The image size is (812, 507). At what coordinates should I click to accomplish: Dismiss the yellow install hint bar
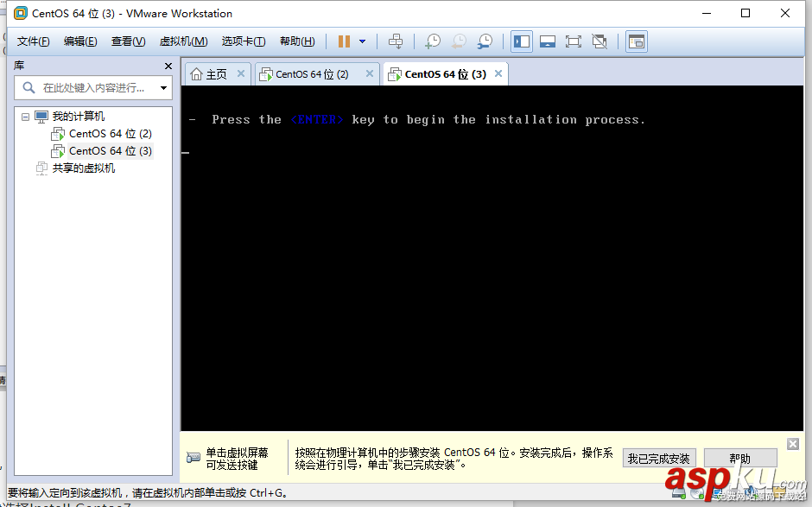tap(793, 444)
